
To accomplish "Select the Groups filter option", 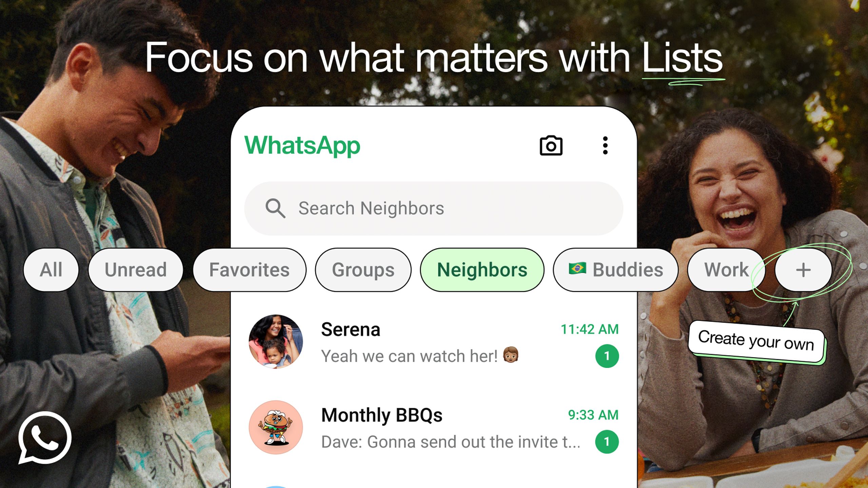I will pyautogui.click(x=363, y=269).
